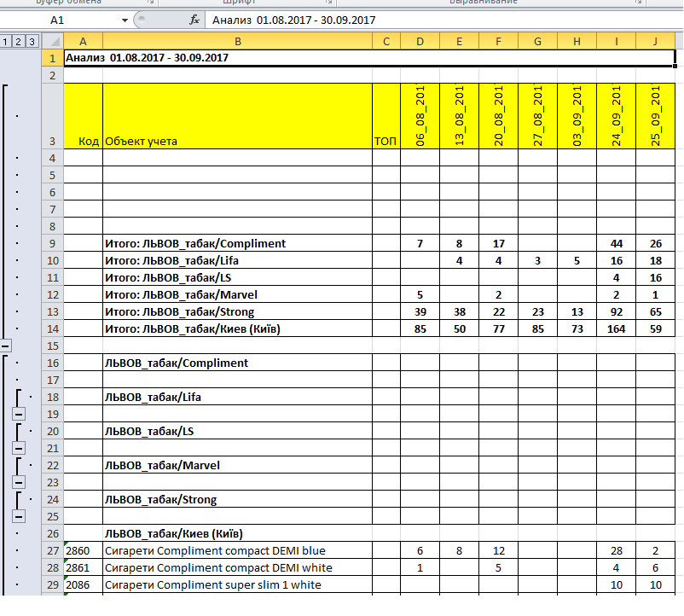
Task: Click the rotated '20_08_201' date header
Action: click(498, 116)
